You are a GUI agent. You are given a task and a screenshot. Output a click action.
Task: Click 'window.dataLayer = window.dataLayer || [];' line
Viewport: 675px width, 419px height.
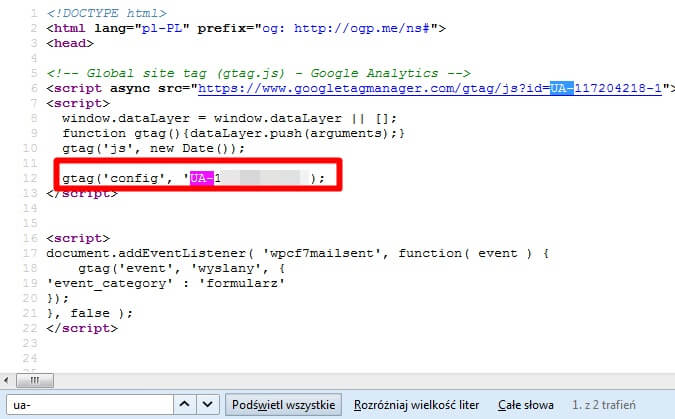[229, 118]
